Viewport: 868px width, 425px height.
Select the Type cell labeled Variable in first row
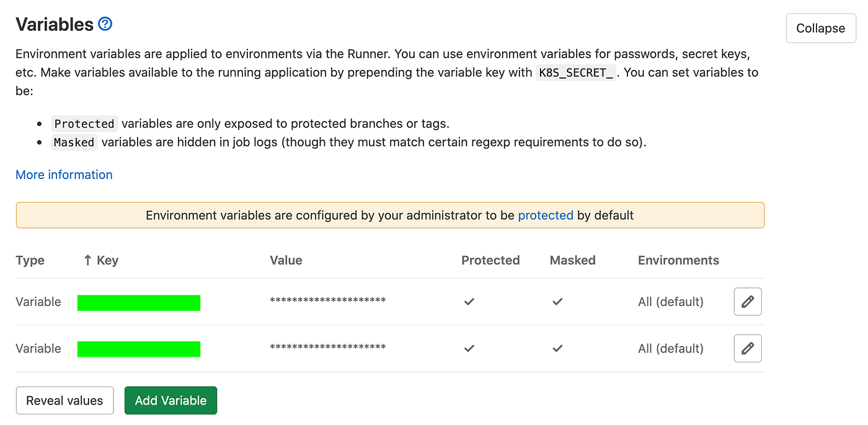click(x=38, y=302)
